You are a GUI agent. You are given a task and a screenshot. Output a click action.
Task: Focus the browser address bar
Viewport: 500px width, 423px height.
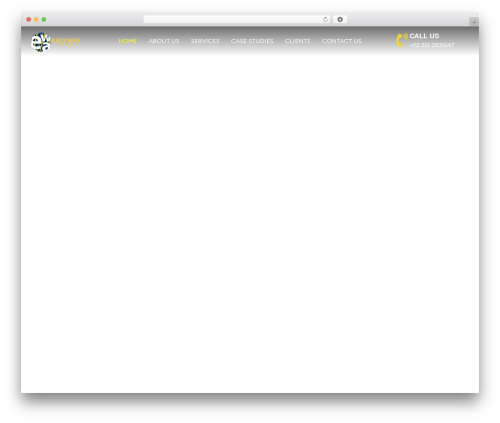233,19
